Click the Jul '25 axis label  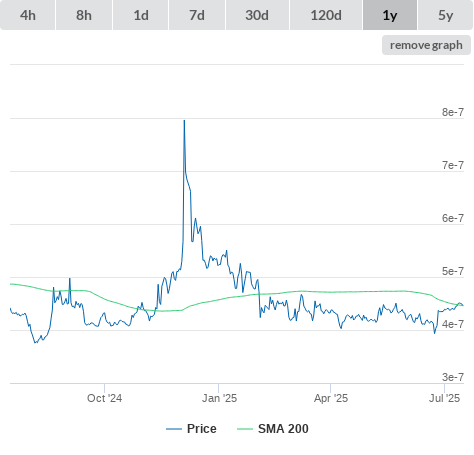click(x=444, y=398)
